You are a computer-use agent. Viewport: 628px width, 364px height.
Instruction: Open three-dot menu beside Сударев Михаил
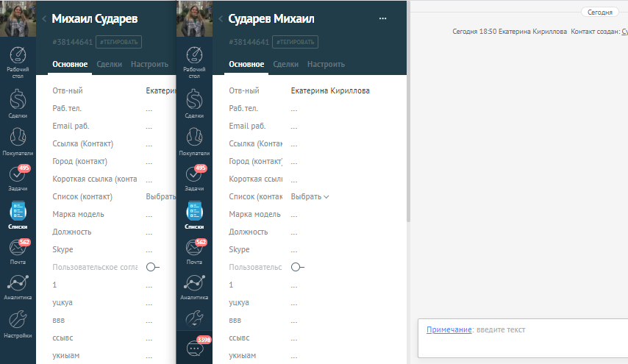(x=382, y=18)
